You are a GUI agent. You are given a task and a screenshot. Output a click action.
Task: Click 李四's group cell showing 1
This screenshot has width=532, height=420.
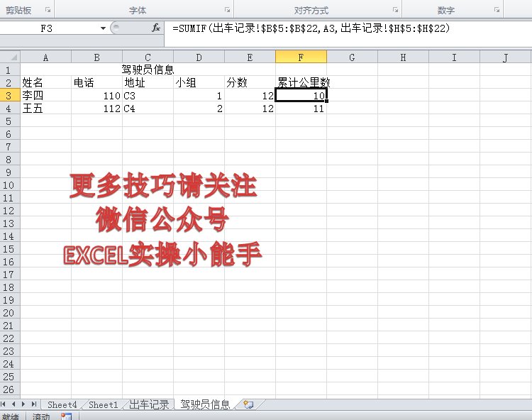(x=199, y=95)
